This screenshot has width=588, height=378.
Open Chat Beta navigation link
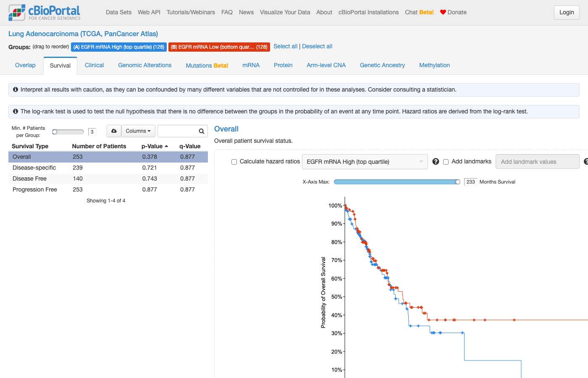click(x=419, y=12)
